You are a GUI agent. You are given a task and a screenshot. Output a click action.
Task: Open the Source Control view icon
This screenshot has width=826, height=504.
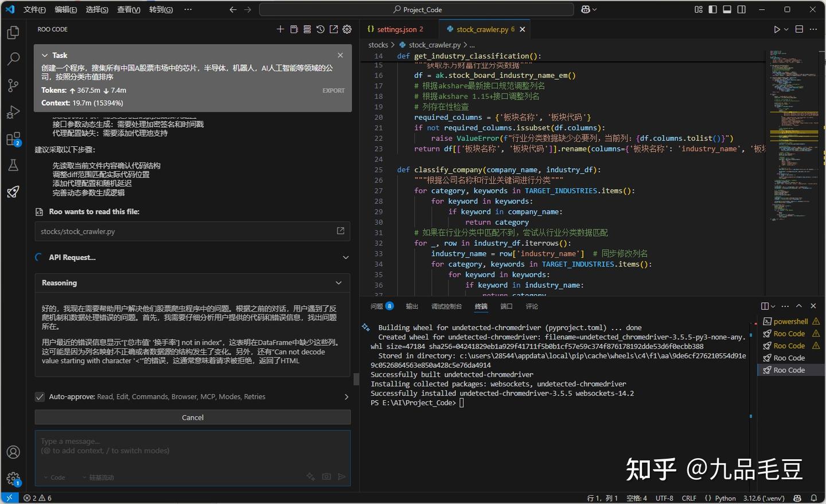13,85
